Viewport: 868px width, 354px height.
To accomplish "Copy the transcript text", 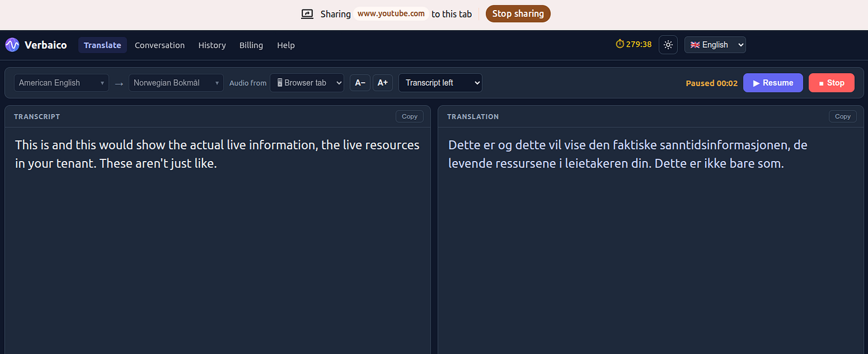I will pyautogui.click(x=409, y=116).
